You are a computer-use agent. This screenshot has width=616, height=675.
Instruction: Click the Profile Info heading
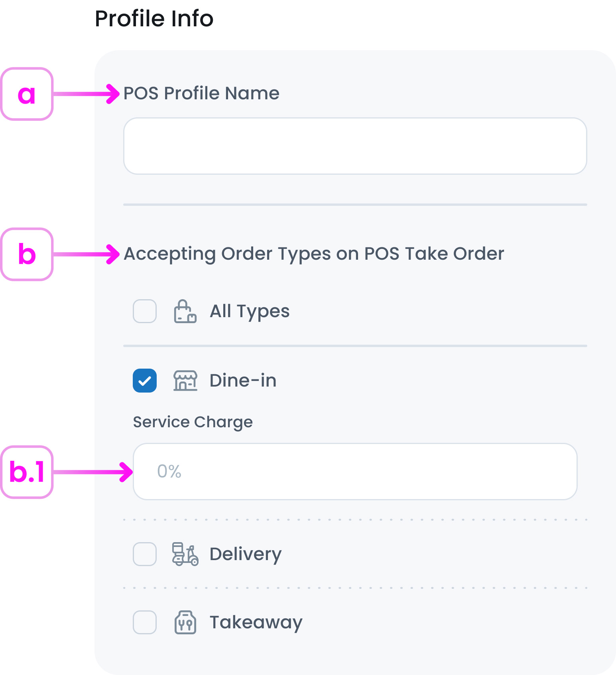(x=154, y=18)
